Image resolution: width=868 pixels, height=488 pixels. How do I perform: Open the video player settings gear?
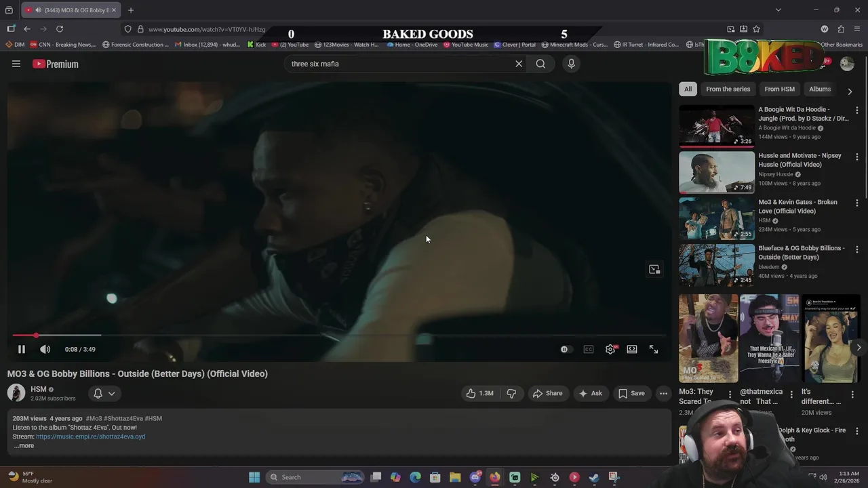click(610, 349)
